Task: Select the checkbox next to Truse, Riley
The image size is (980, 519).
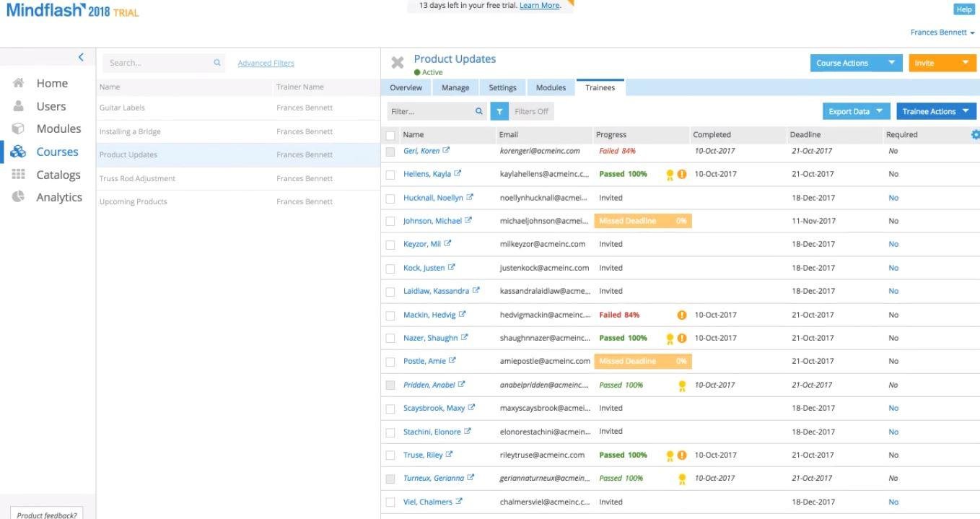Action: [390, 455]
